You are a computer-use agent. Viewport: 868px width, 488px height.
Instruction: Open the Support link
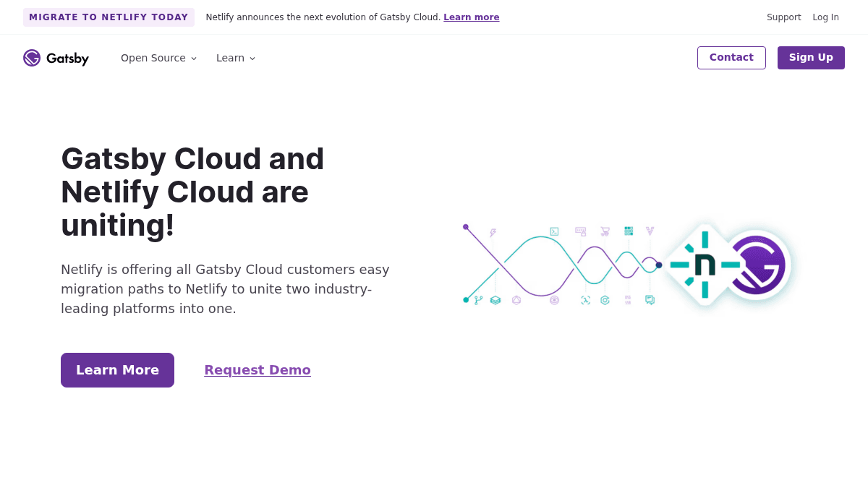784,17
